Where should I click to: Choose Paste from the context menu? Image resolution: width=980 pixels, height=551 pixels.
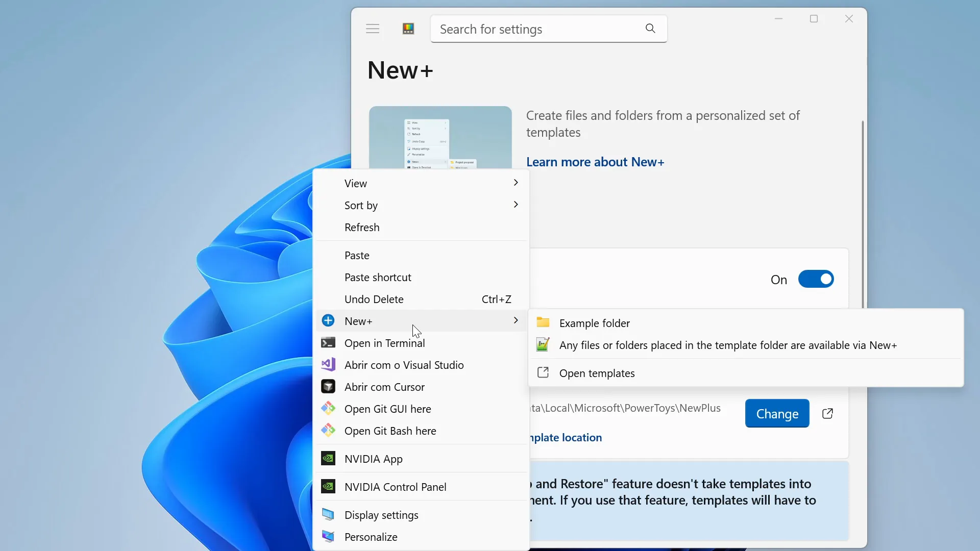(421, 255)
